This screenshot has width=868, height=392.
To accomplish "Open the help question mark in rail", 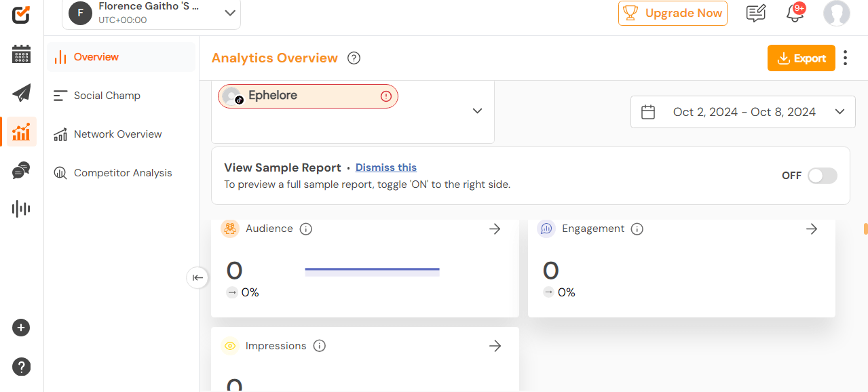I will 21,367.
